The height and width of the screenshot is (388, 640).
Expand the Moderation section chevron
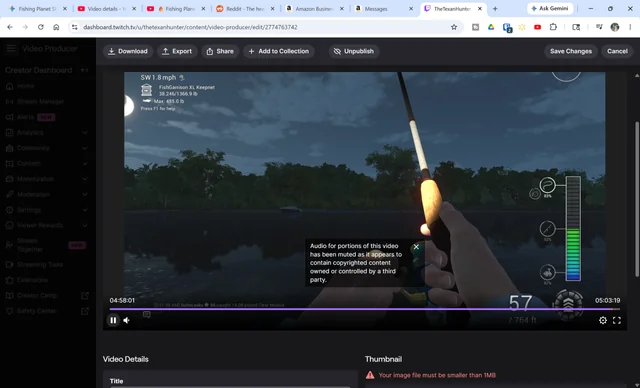[x=84, y=195]
